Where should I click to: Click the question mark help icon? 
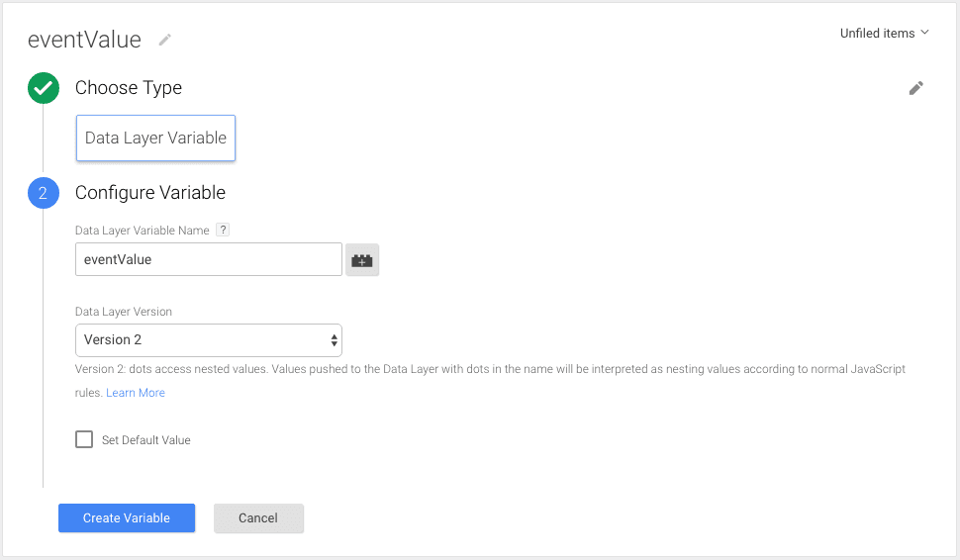pyautogui.click(x=223, y=231)
